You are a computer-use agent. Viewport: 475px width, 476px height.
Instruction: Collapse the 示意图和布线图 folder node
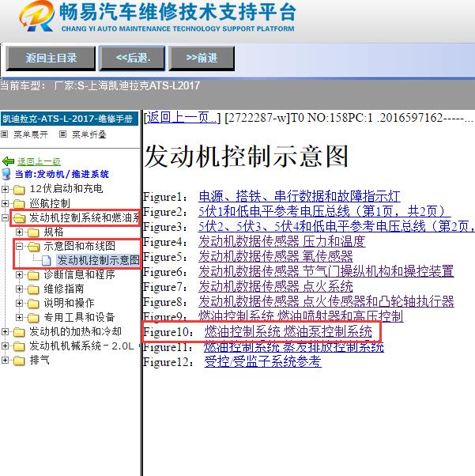[19, 246]
